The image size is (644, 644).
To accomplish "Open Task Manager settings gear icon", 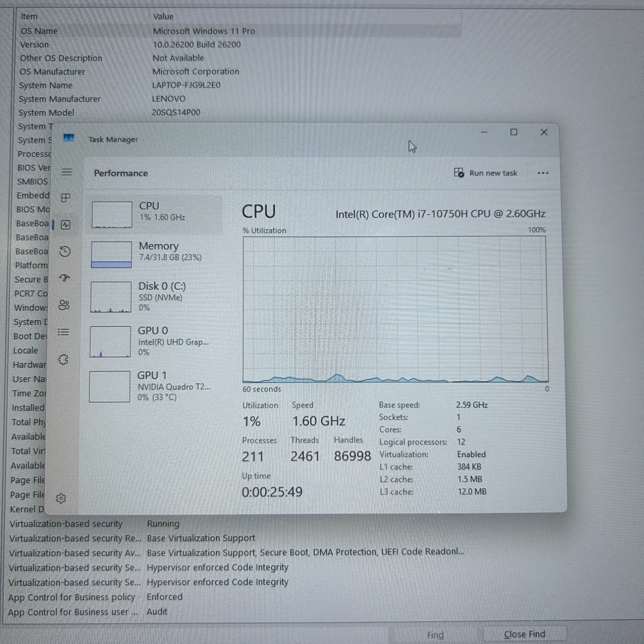I will pos(61,498).
